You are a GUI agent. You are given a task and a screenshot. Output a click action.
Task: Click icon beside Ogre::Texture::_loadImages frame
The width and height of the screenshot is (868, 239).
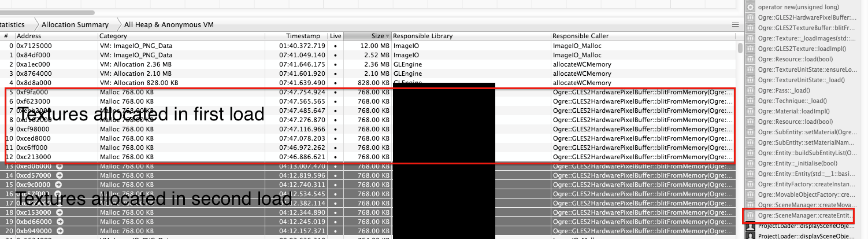click(x=750, y=38)
